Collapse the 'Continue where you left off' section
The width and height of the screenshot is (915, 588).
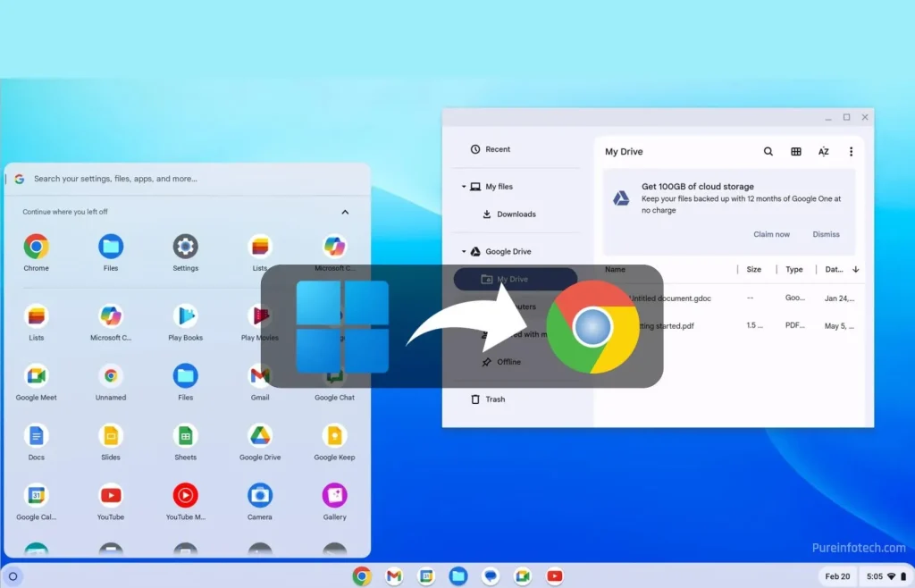[345, 213]
